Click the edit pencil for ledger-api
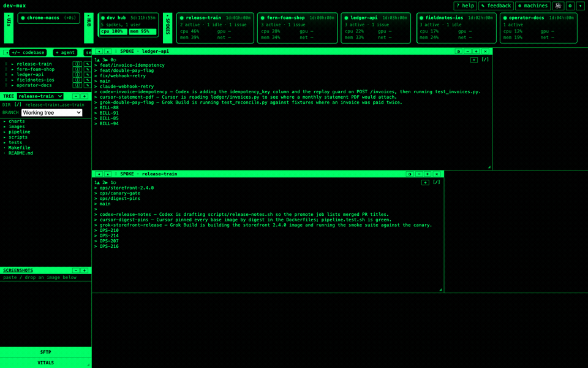Viewport: 588px width, 368px height. (88, 75)
